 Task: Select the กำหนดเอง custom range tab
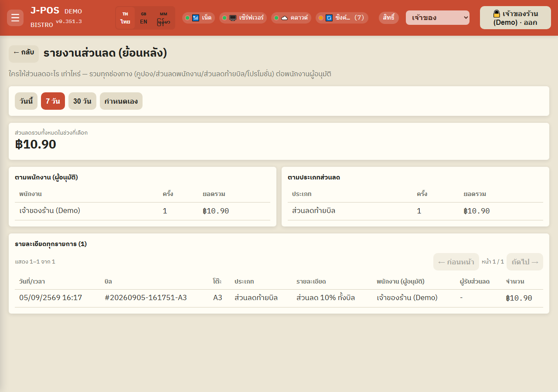point(121,101)
